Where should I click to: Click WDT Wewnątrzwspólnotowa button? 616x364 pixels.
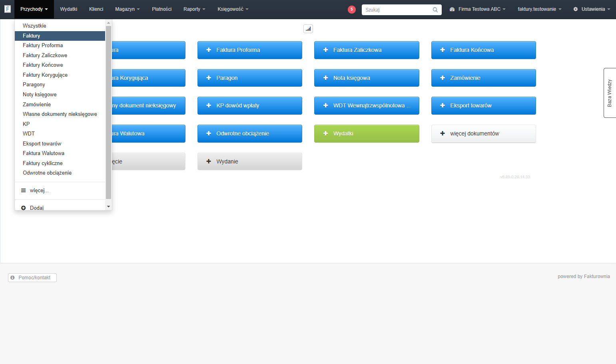(x=367, y=105)
